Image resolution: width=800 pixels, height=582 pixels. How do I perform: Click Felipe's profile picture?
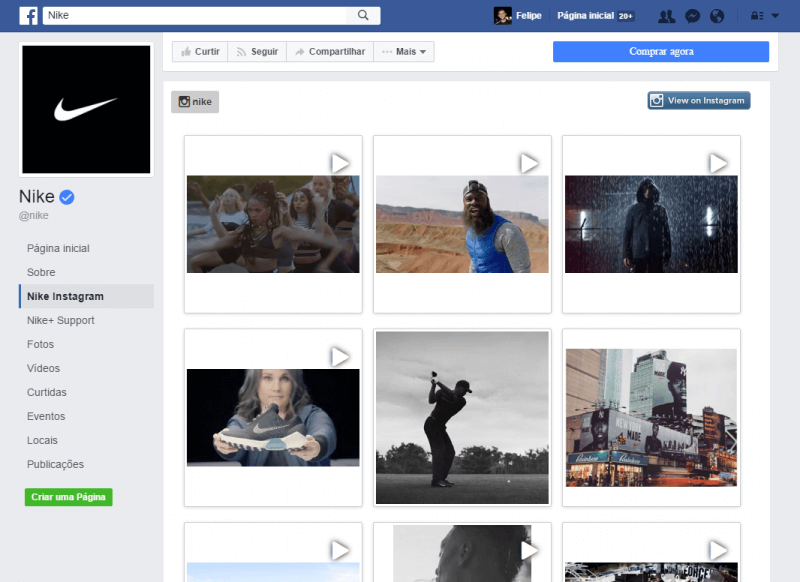[503, 16]
